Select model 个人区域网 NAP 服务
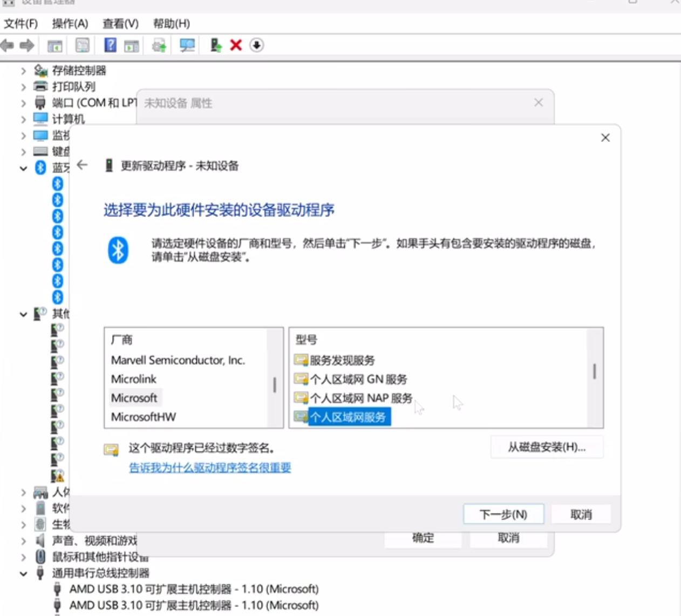The height and width of the screenshot is (616, 681). pyautogui.click(x=361, y=398)
